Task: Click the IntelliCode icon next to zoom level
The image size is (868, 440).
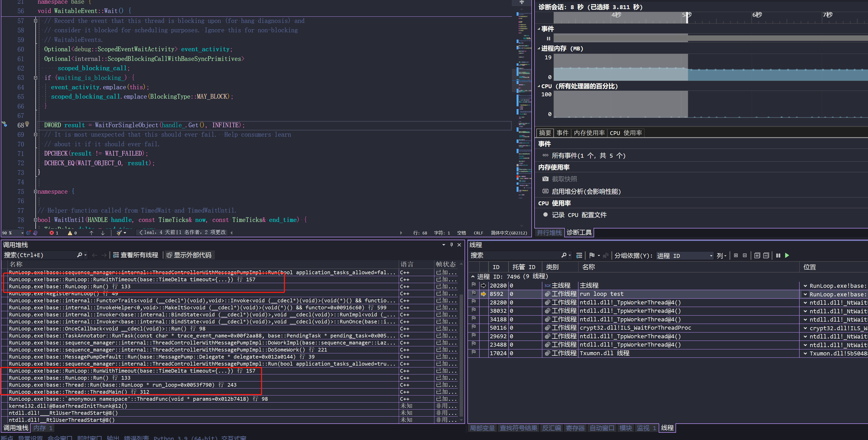Action: (28, 233)
